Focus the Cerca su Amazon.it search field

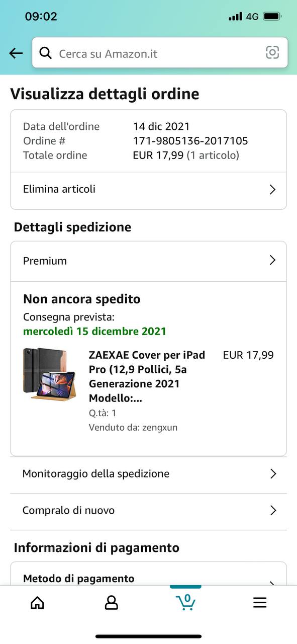pos(160,52)
